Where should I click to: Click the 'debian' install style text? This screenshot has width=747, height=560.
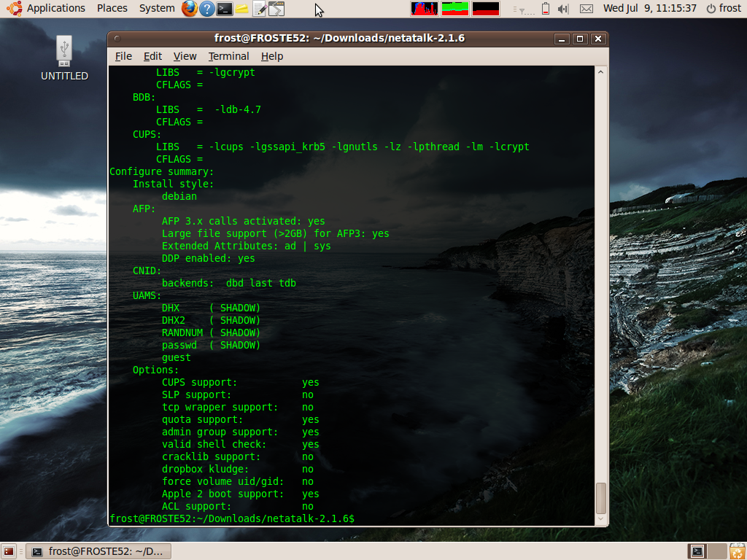click(179, 196)
